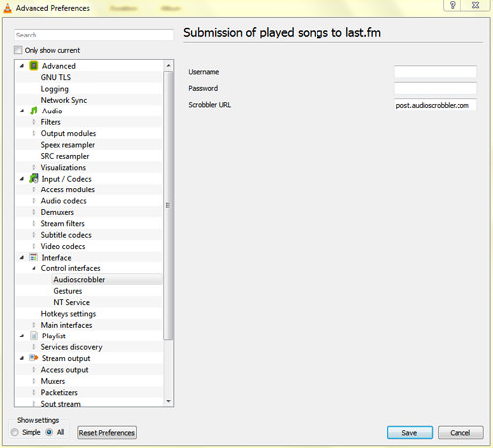Click the Advanced category chip icon

pos(34,66)
